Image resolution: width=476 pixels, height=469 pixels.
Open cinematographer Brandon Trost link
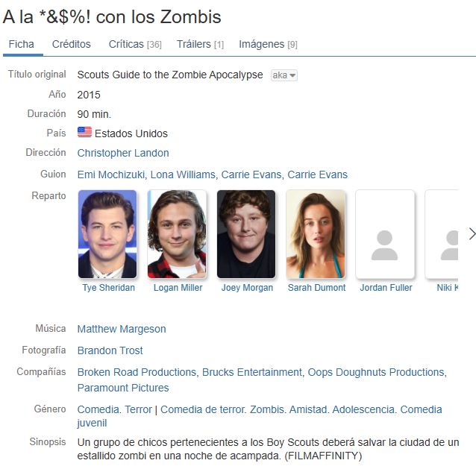tap(110, 350)
